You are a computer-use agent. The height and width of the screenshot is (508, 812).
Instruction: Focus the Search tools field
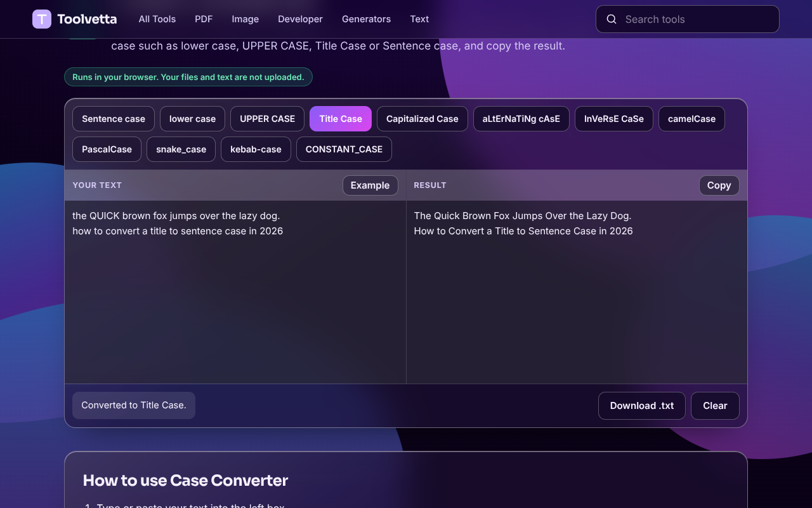(688, 19)
